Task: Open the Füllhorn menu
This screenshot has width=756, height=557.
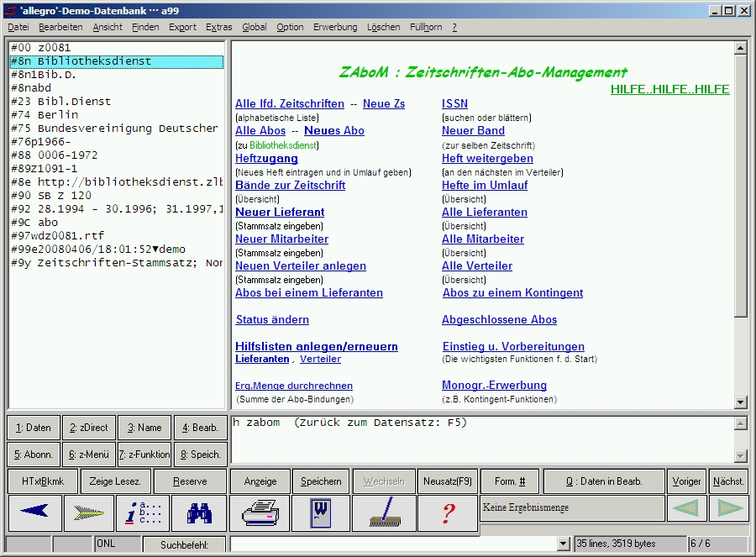Action: coord(426,28)
